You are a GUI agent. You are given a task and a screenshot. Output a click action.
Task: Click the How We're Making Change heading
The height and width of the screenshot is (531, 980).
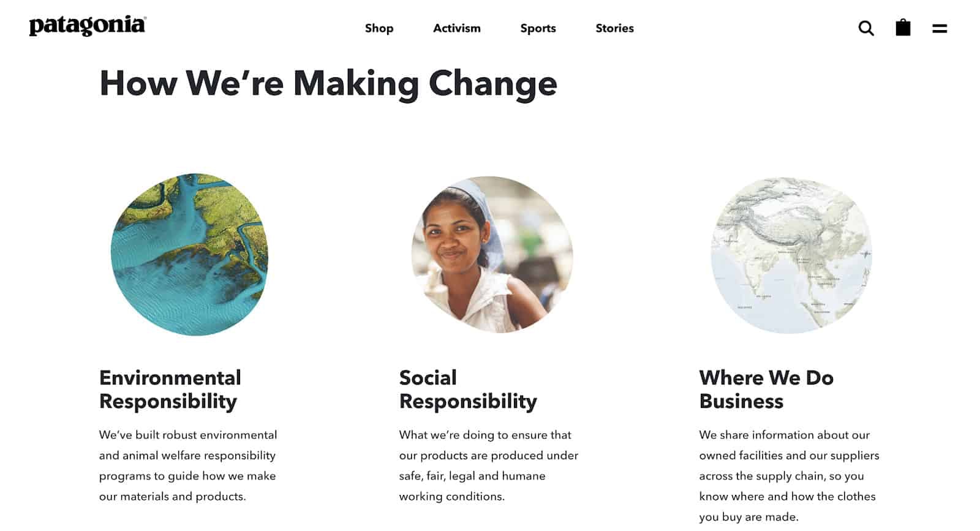tap(328, 83)
